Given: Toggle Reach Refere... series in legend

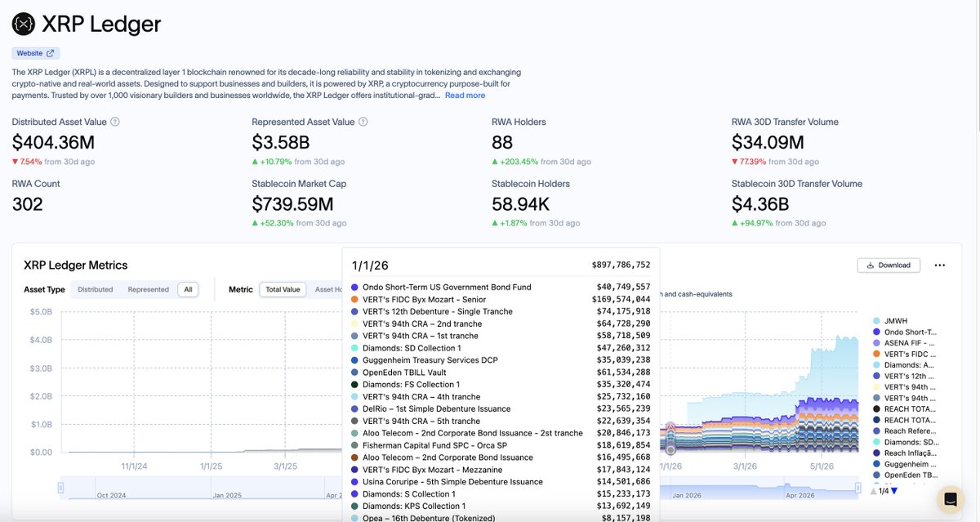Looking at the screenshot, I should (905, 431).
